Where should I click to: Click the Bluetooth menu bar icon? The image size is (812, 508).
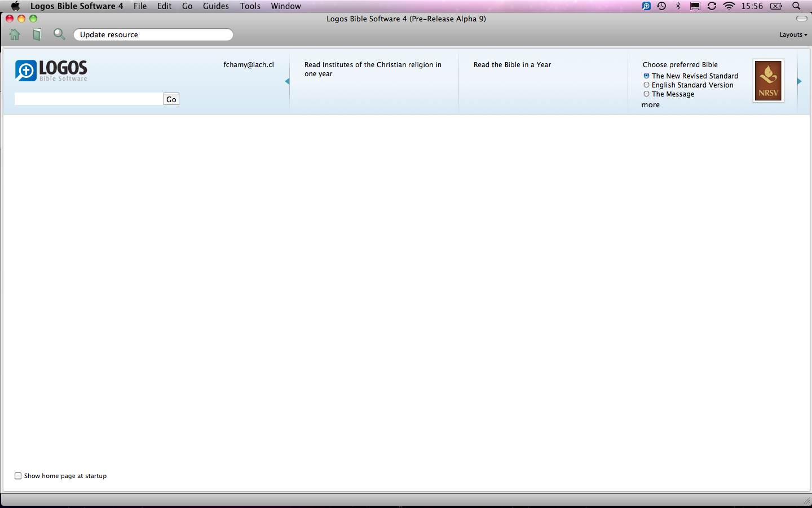[678, 6]
